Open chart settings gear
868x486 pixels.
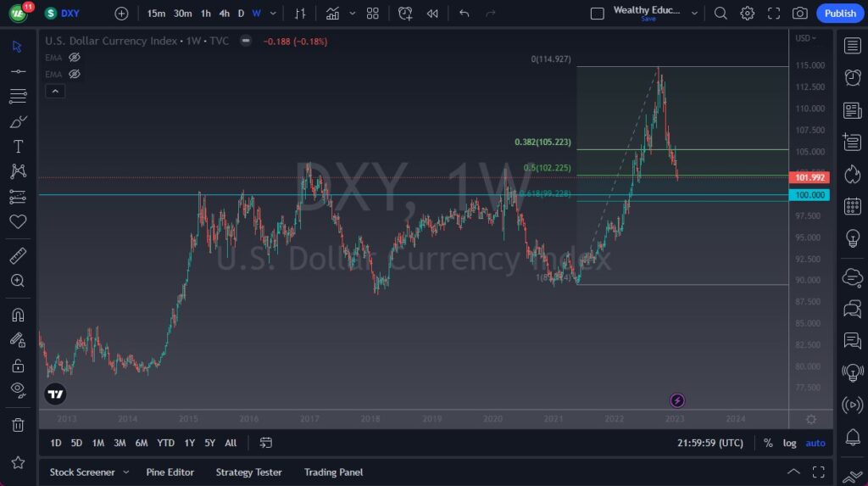click(x=748, y=14)
